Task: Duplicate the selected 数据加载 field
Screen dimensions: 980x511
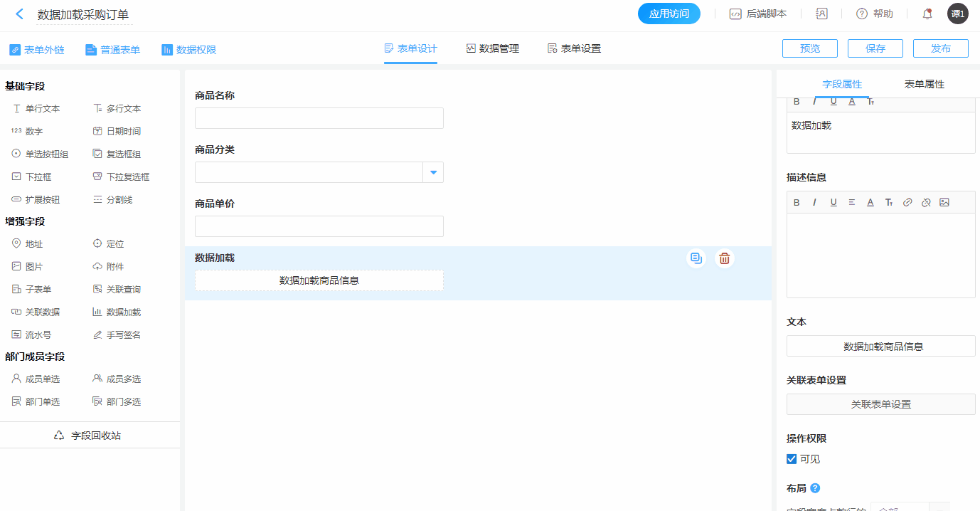Action: click(696, 258)
